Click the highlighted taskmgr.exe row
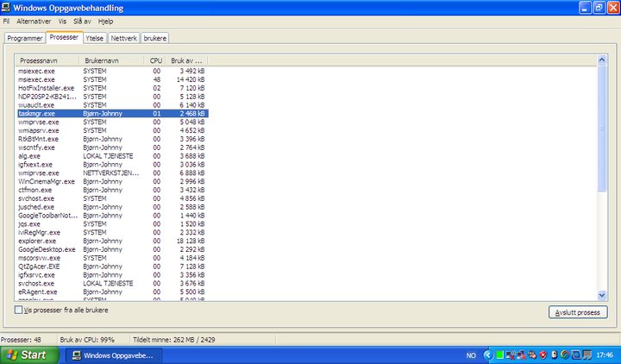Viewport: 621px width, 364px height. click(x=112, y=114)
